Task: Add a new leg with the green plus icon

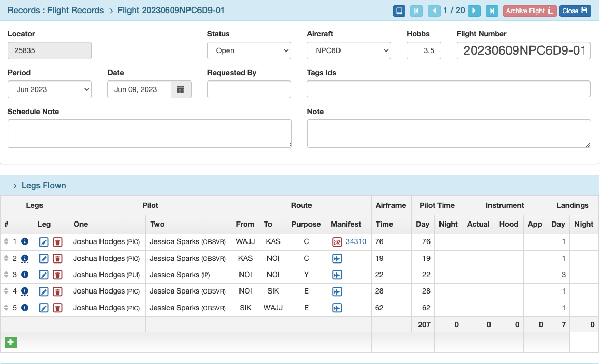Action: coord(11,342)
